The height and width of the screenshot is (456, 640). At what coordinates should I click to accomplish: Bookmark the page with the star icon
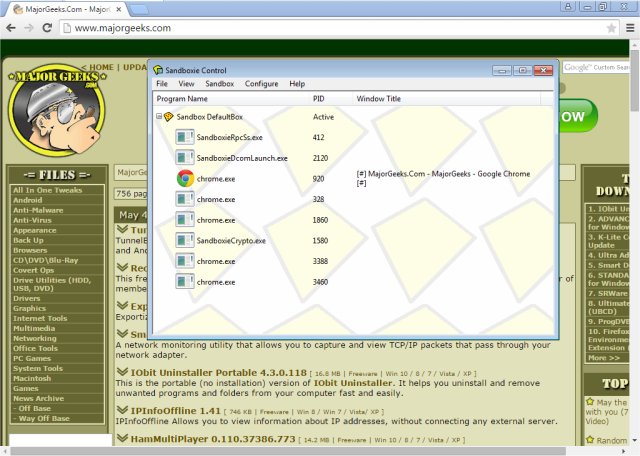pyautogui.click(x=612, y=28)
